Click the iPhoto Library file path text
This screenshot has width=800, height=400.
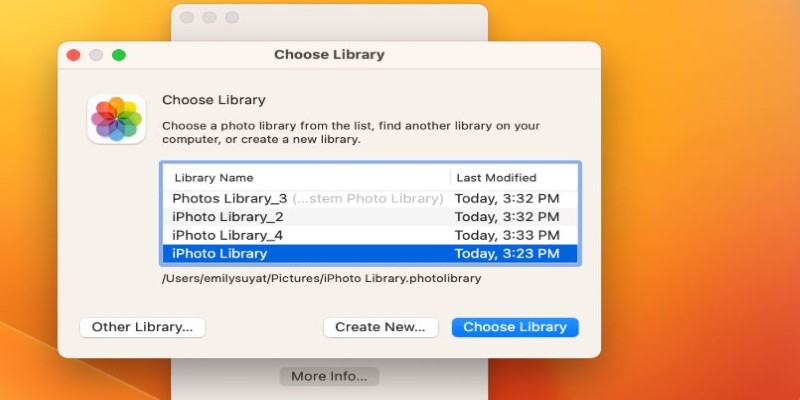(321, 279)
